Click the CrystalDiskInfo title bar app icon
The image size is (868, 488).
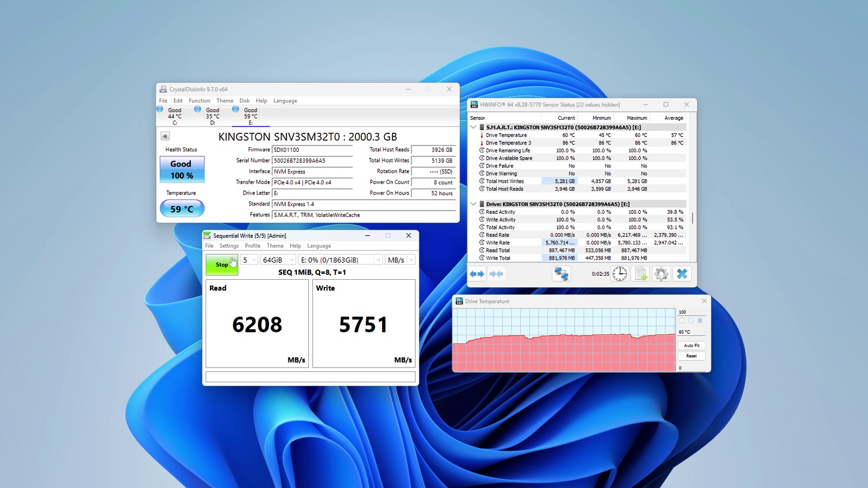pyautogui.click(x=163, y=89)
